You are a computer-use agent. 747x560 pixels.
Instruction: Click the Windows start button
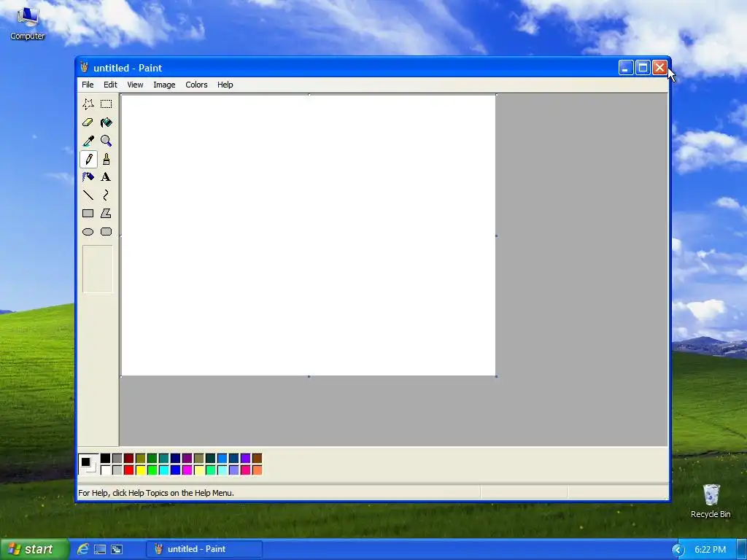[x=34, y=549]
